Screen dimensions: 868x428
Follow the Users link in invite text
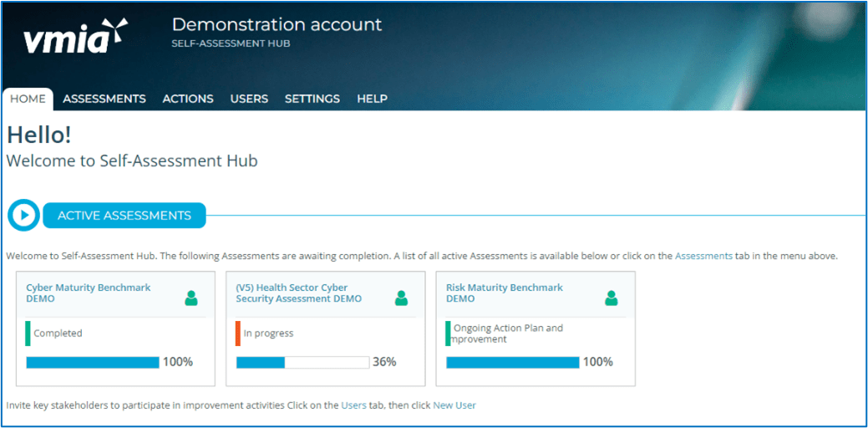coord(353,405)
